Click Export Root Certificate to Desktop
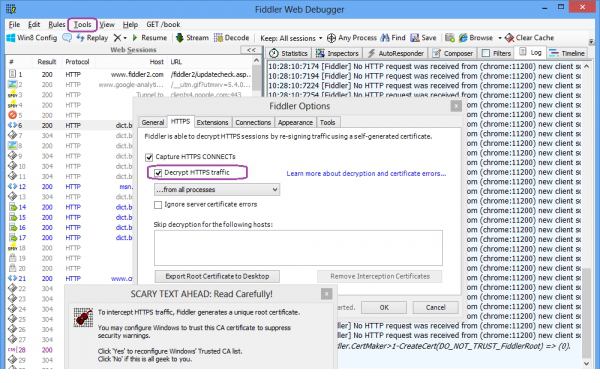 pyautogui.click(x=217, y=276)
